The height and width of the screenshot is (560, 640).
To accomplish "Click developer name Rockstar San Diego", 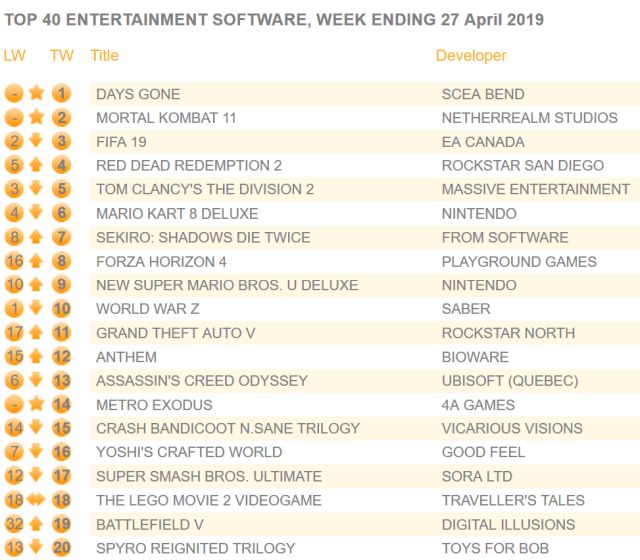I will (x=522, y=165).
